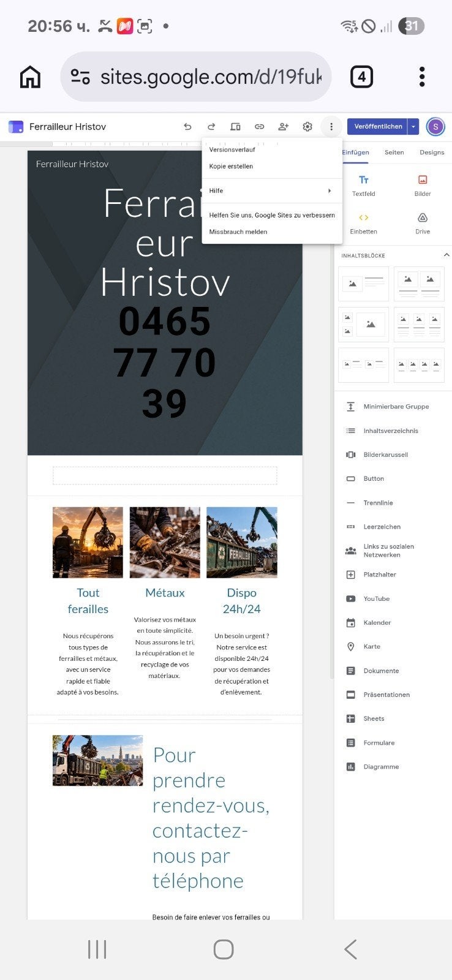Screen dimensions: 452x980
Task: Insert an Inhaltsverzeichnis
Action: click(x=393, y=431)
